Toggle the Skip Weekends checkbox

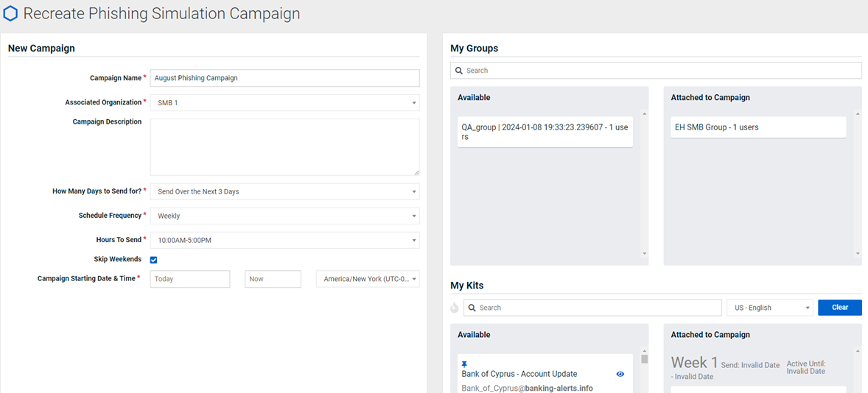click(x=154, y=260)
